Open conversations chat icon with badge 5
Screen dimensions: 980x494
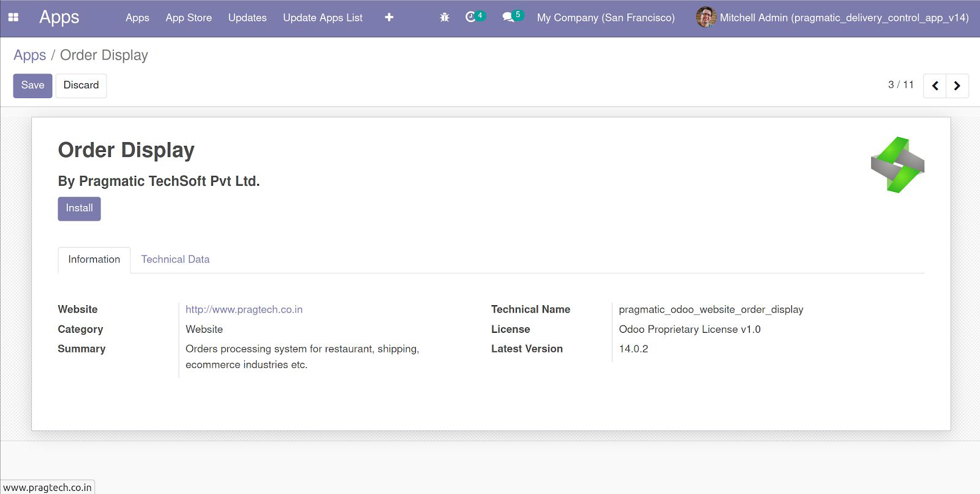[x=513, y=17]
